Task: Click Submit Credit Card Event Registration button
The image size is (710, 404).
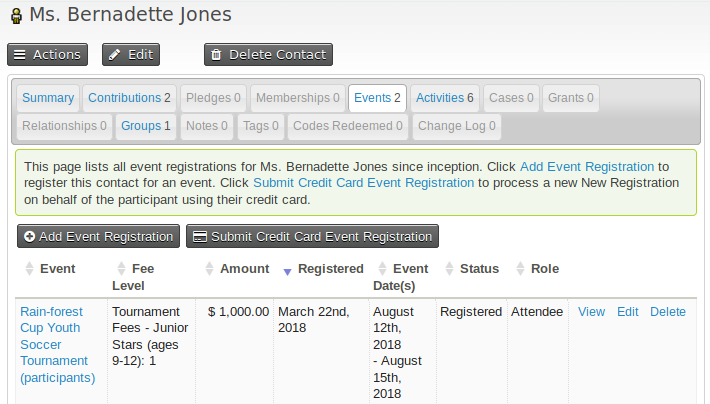Action: [x=312, y=236]
